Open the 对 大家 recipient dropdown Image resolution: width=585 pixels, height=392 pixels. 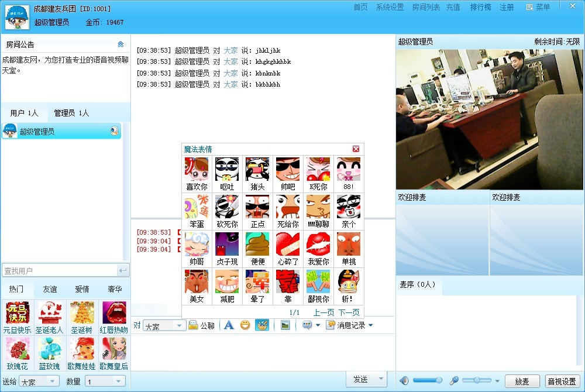click(164, 326)
